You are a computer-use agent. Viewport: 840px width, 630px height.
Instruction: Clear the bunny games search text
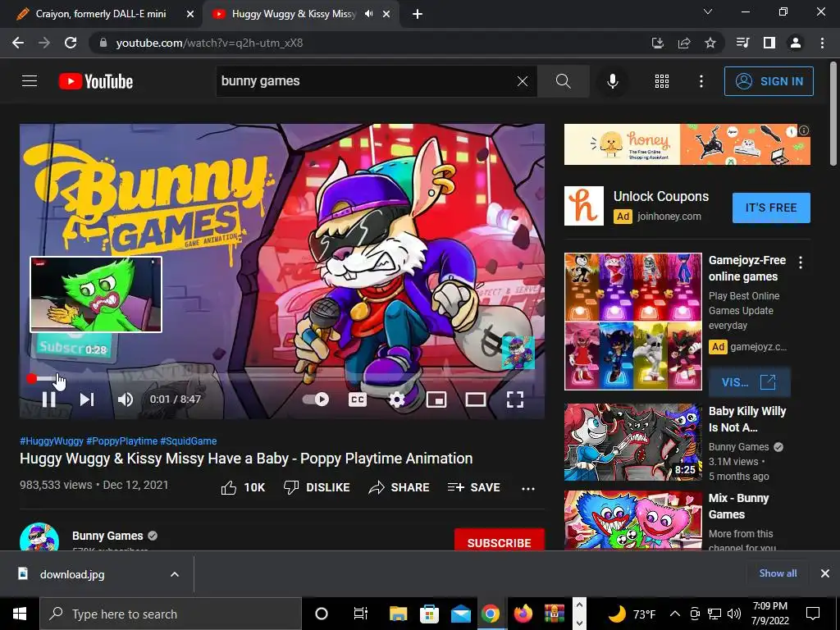[523, 81]
